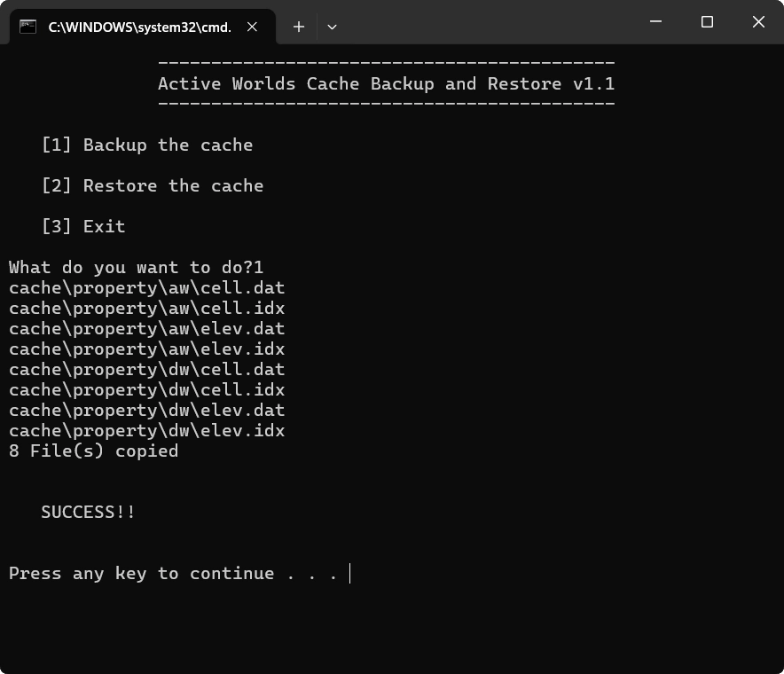This screenshot has width=784, height=674.
Task: Click the "Press any key to continue" line
Action: 173,573
